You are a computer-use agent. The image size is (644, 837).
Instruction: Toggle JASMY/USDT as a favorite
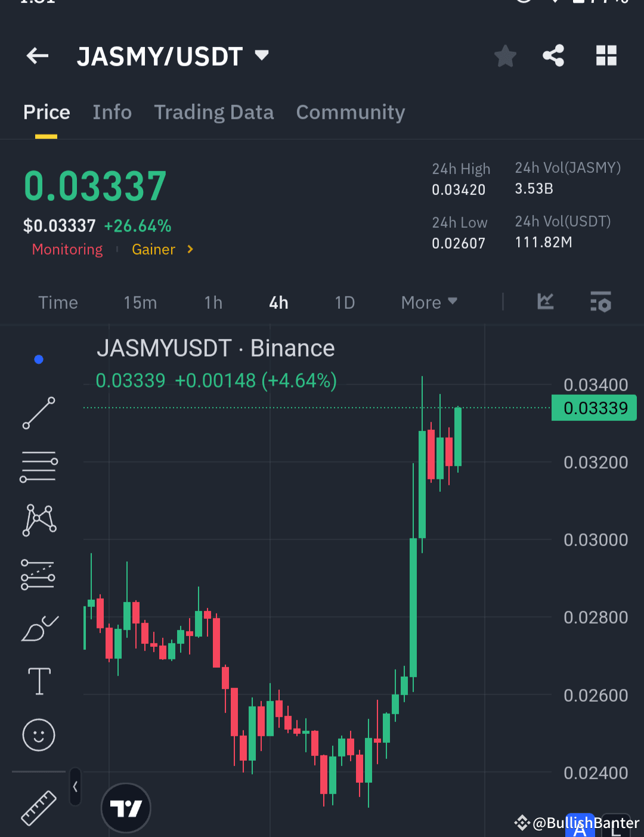pyautogui.click(x=505, y=55)
